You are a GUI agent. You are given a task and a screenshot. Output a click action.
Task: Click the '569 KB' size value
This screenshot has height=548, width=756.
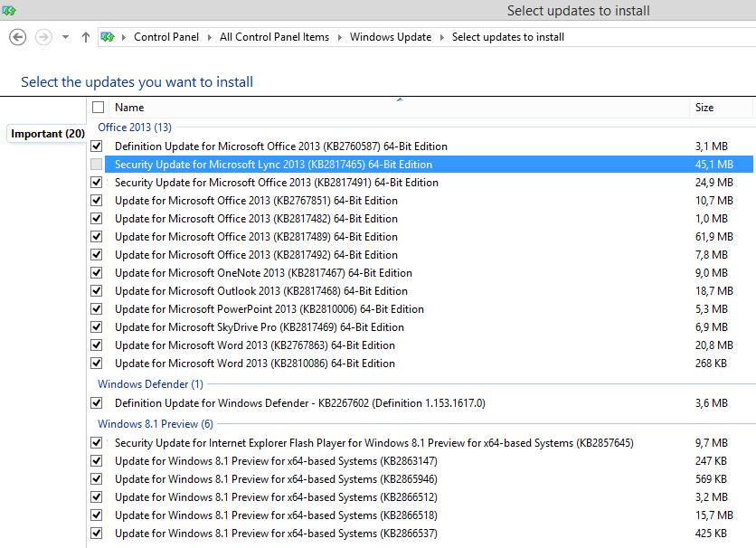pyautogui.click(x=711, y=479)
